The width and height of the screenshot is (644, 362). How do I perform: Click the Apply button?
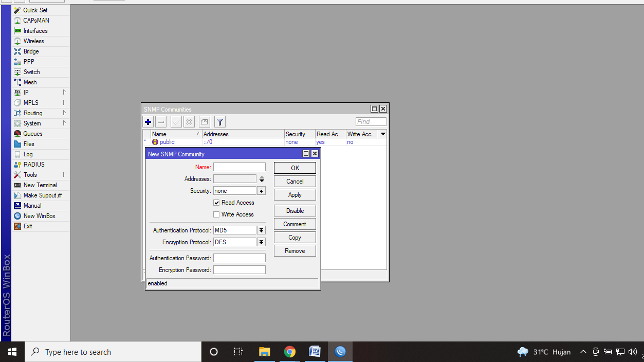click(295, 195)
